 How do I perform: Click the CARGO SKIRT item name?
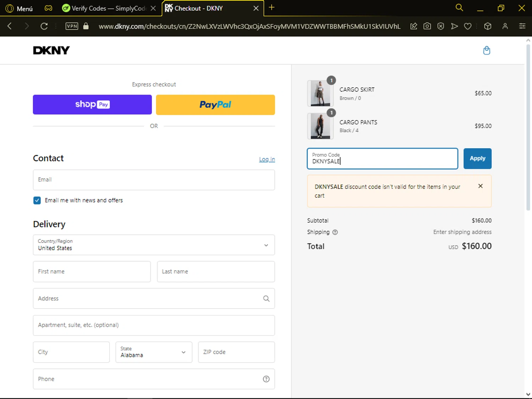(x=357, y=90)
